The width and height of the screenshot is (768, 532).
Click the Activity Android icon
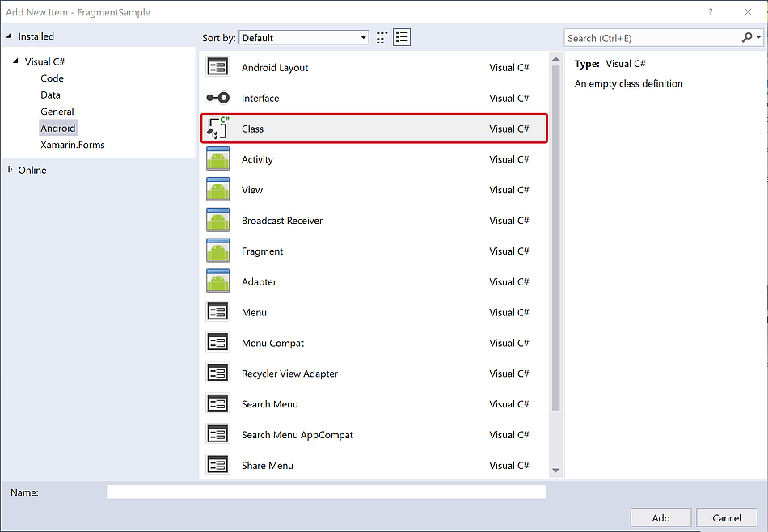click(x=217, y=158)
